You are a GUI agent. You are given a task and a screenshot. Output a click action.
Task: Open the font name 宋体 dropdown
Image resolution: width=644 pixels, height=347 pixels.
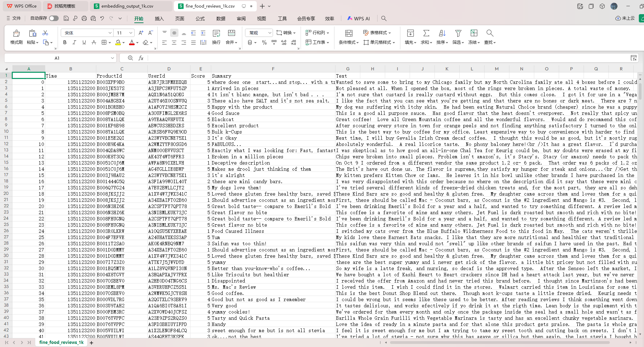[110, 33]
